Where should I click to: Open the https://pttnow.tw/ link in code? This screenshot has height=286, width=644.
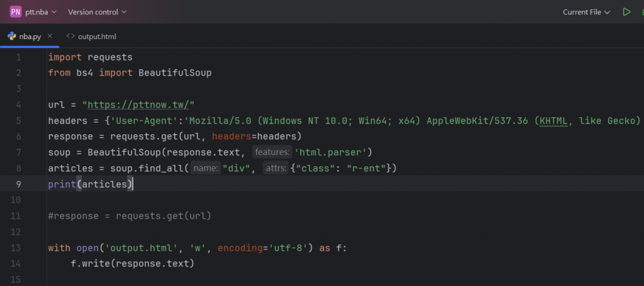[138, 105]
